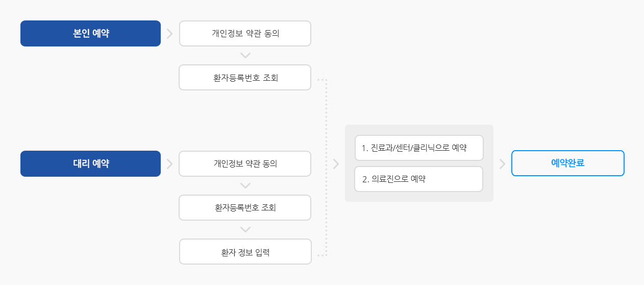Click dotted connector beside 환자 정보 입력

point(320,254)
